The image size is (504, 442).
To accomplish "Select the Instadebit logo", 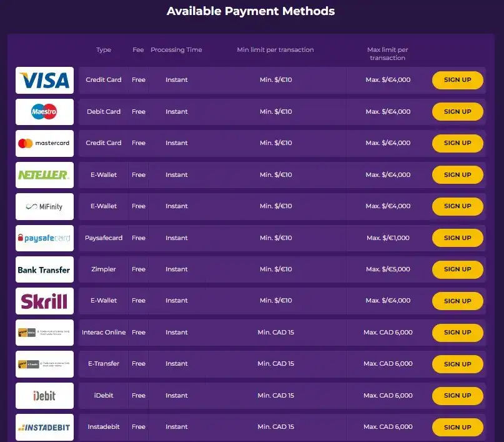I will click(x=44, y=427).
